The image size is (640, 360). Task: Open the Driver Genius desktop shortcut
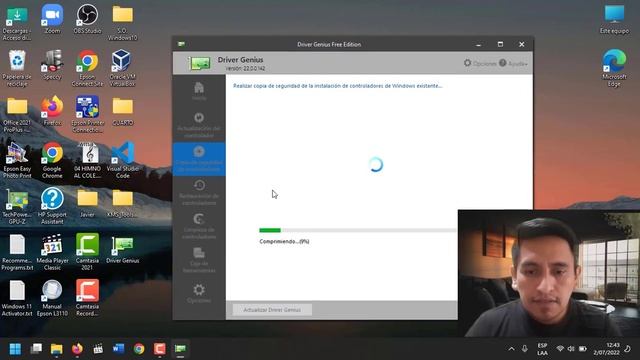point(122,249)
